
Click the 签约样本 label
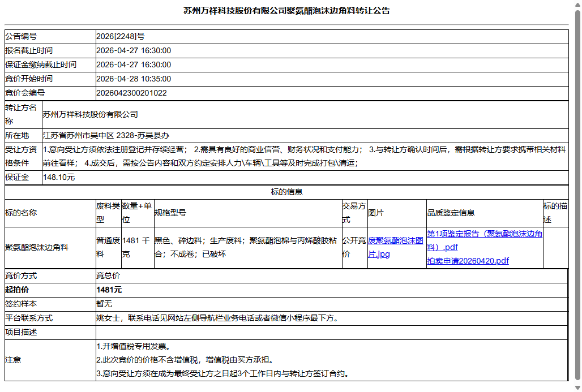pos(21,304)
